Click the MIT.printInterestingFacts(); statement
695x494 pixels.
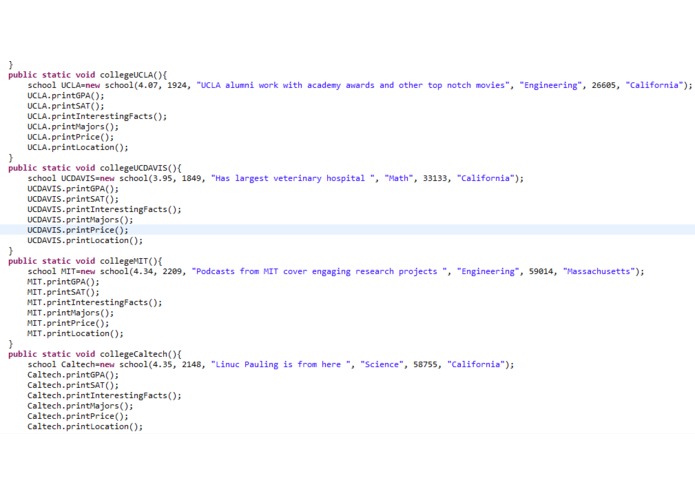tap(95, 302)
